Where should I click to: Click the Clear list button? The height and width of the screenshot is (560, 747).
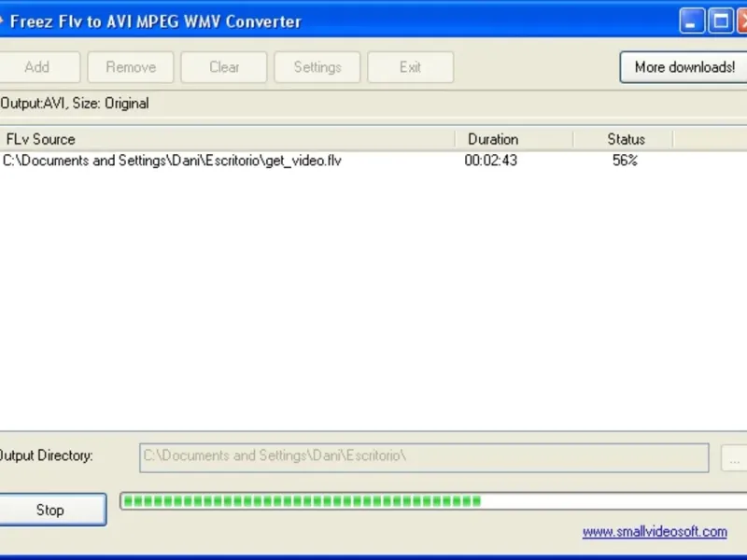(x=224, y=67)
